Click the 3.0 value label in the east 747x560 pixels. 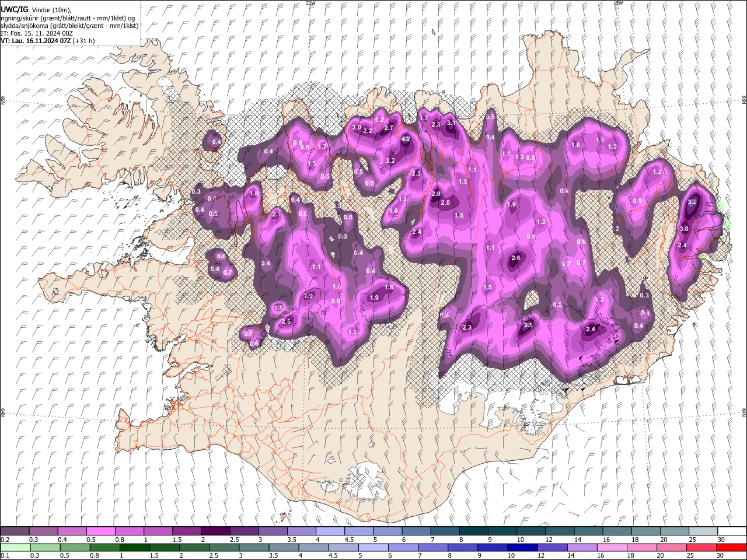coord(685,229)
